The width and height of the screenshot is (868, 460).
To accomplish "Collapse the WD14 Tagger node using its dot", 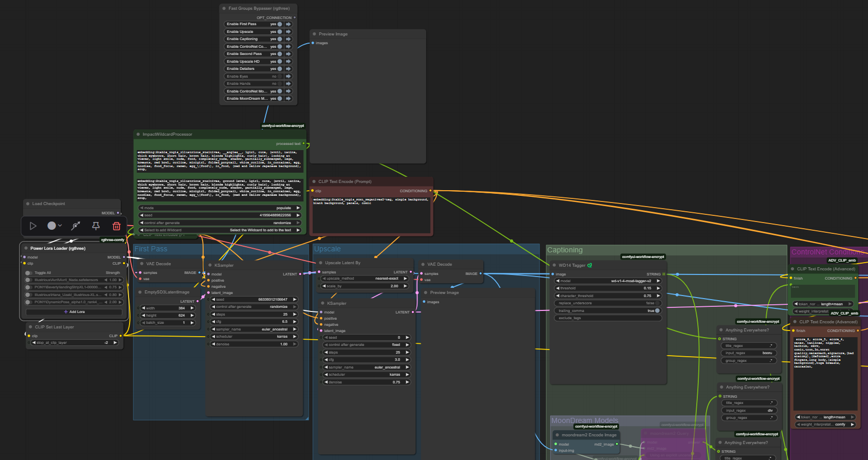I will pyautogui.click(x=554, y=265).
